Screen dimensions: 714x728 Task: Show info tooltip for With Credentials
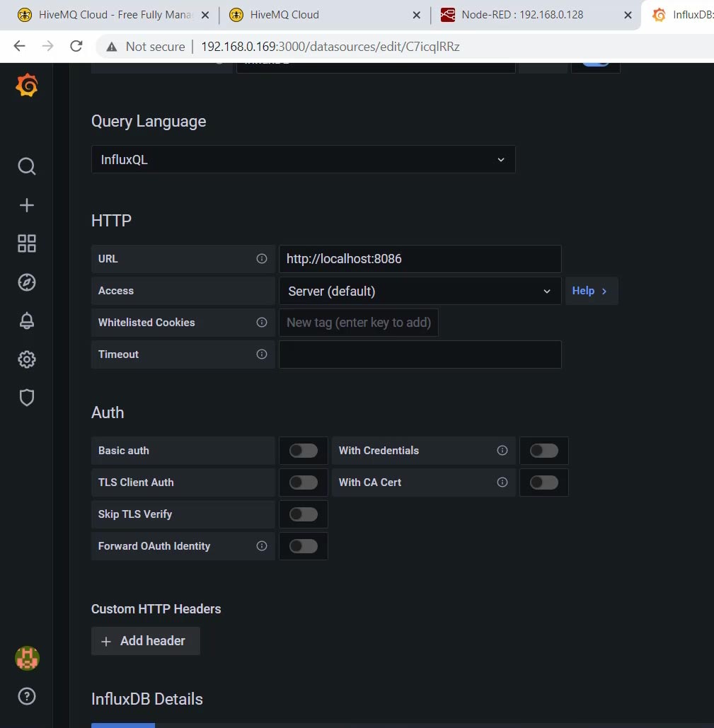502,451
